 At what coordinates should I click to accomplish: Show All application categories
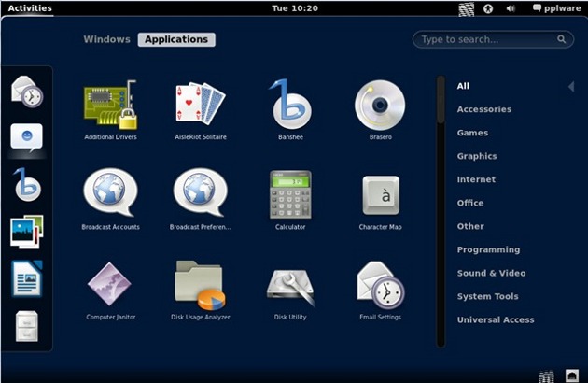pos(463,86)
